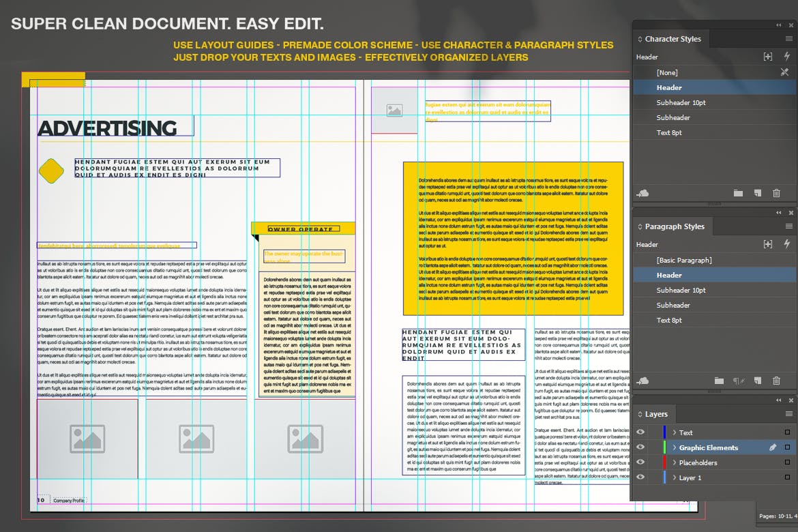The width and height of the screenshot is (798, 532).
Task: Delete the selected paragraph style via trash icon
Action: click(x=776, y=381)
